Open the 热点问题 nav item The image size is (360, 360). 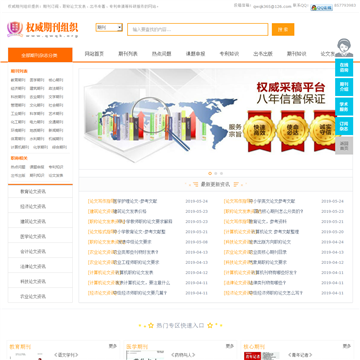(x=162, y=54)
